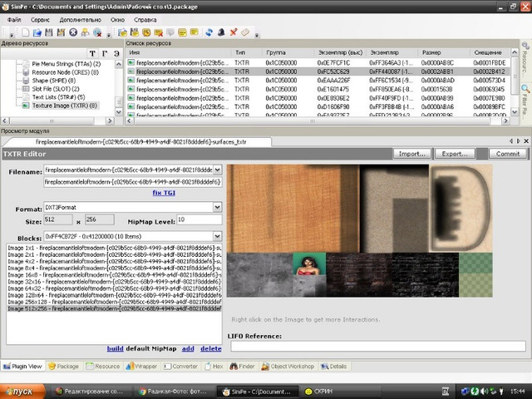Select Texture Image (TXTR) tree node
The image size is (532, 399).
(65, 106)
